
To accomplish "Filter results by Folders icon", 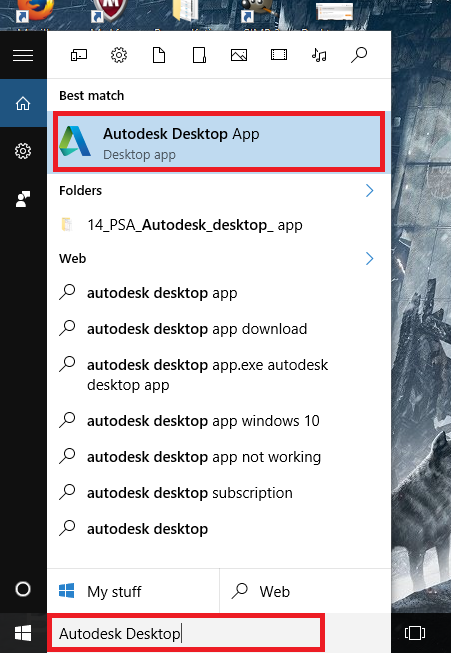I will click(x=199, y=55).
